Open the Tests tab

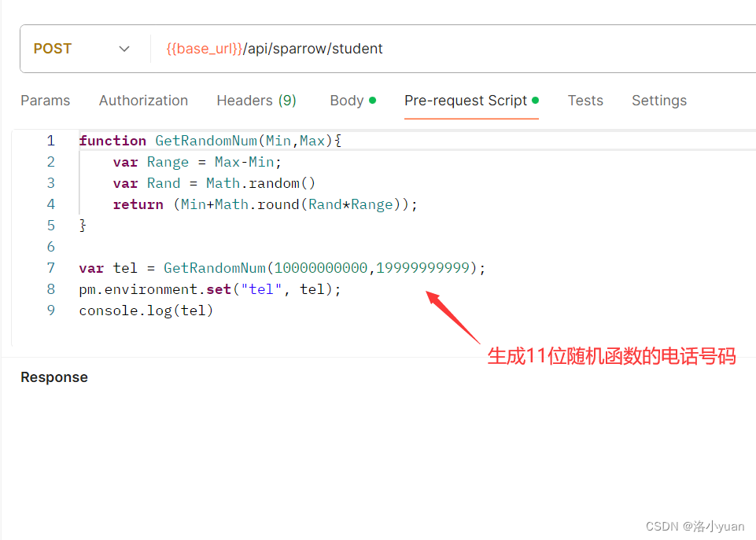tap(585, 100)
